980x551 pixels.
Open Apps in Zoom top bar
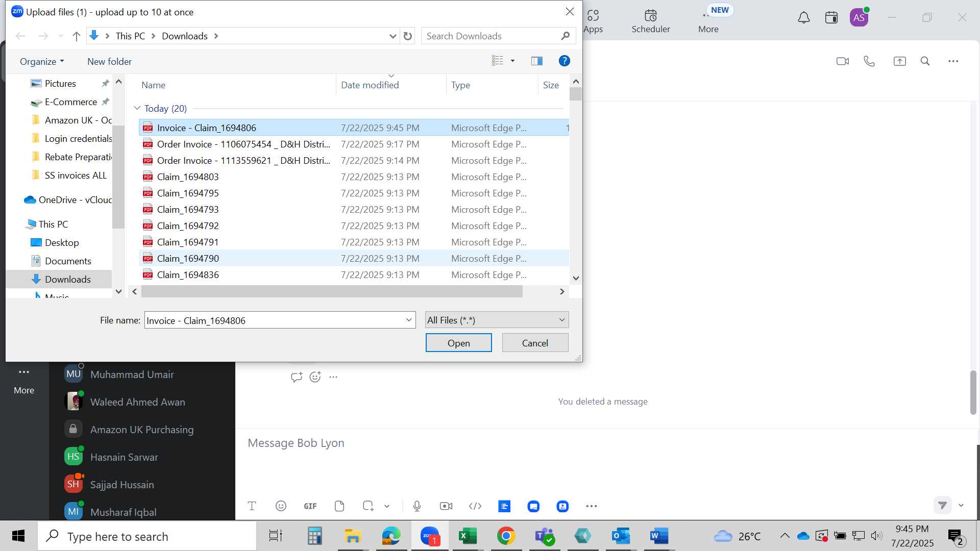593,21
